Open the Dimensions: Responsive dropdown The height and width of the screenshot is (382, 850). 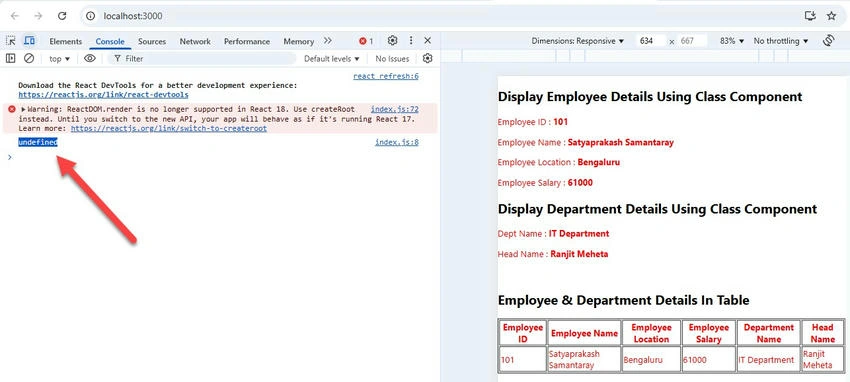(x=577, y=41)
